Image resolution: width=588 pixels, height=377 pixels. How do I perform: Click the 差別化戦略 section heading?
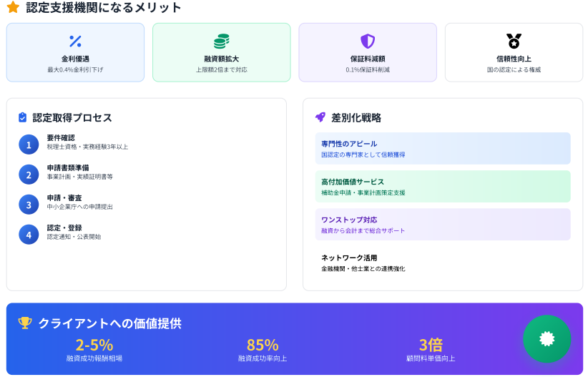(356, 118)
